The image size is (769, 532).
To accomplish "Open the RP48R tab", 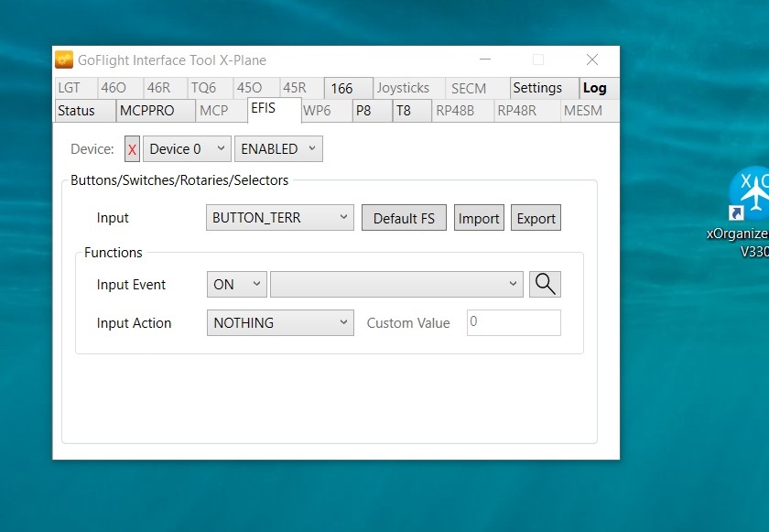I will click(526, 111).
